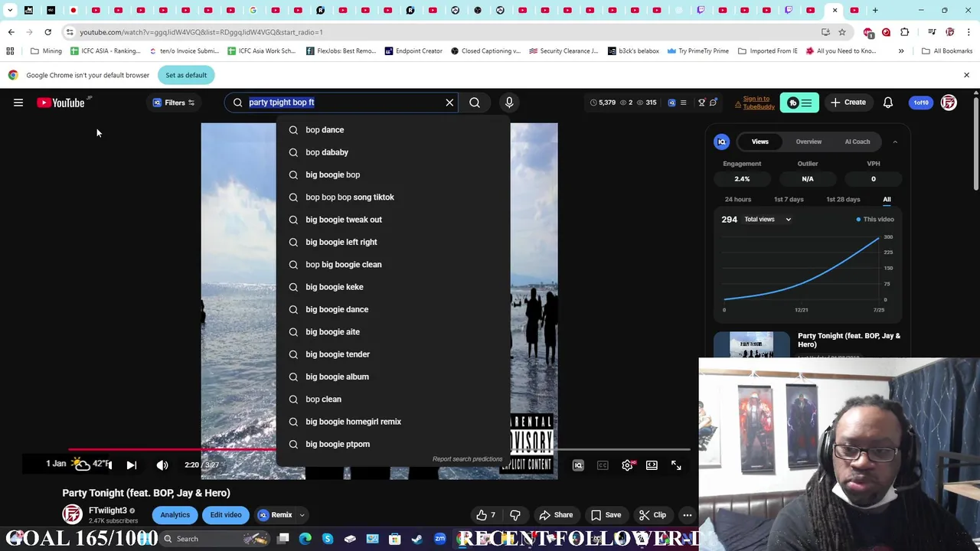This screenshot has height=551, width=980.
Task: Open Party Tonight thumbnail in sidebar
Action: tap(750, 345)
